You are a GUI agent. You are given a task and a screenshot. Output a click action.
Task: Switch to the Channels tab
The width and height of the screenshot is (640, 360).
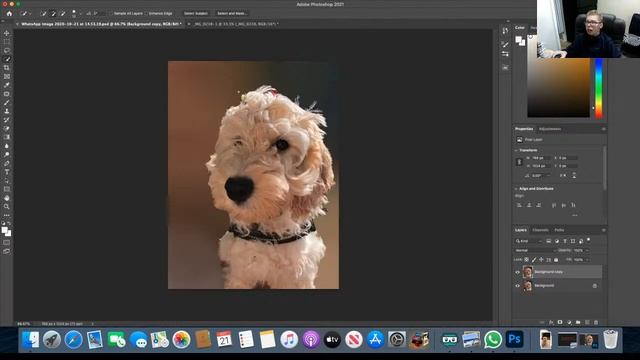coord(540,230)
